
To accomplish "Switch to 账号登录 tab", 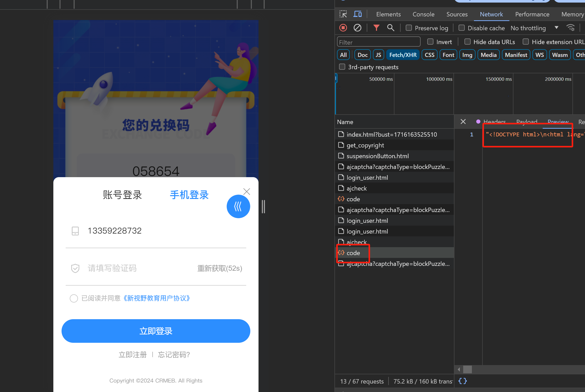I will [122, 195].
